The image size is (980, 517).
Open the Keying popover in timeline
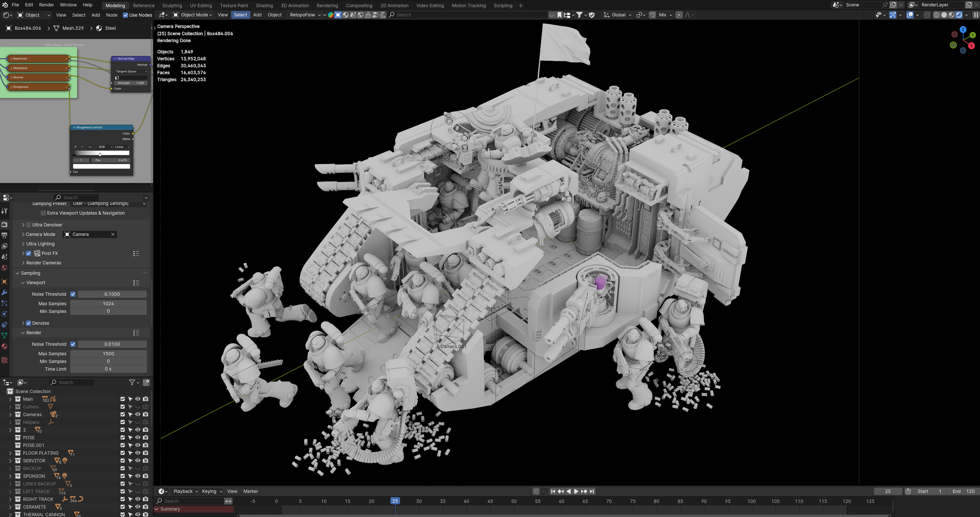click(x=212, y=492)
